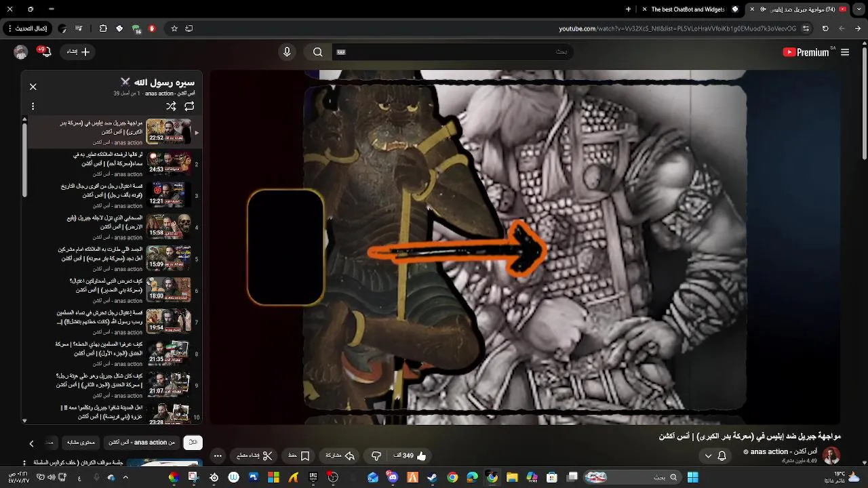This screenshot has width=868, height=488.
Task: Close the YouTube browser tab
Action: pos(751,9)
